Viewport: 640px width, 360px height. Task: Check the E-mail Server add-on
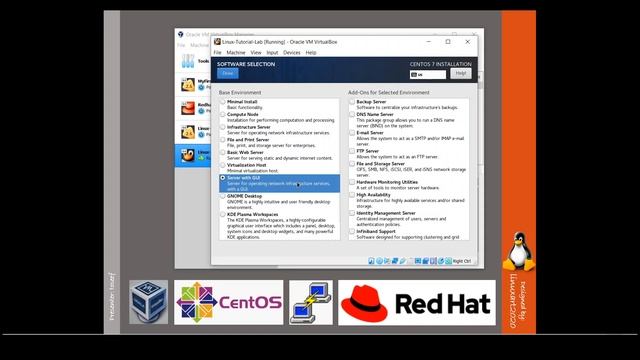tap(352, 133)
